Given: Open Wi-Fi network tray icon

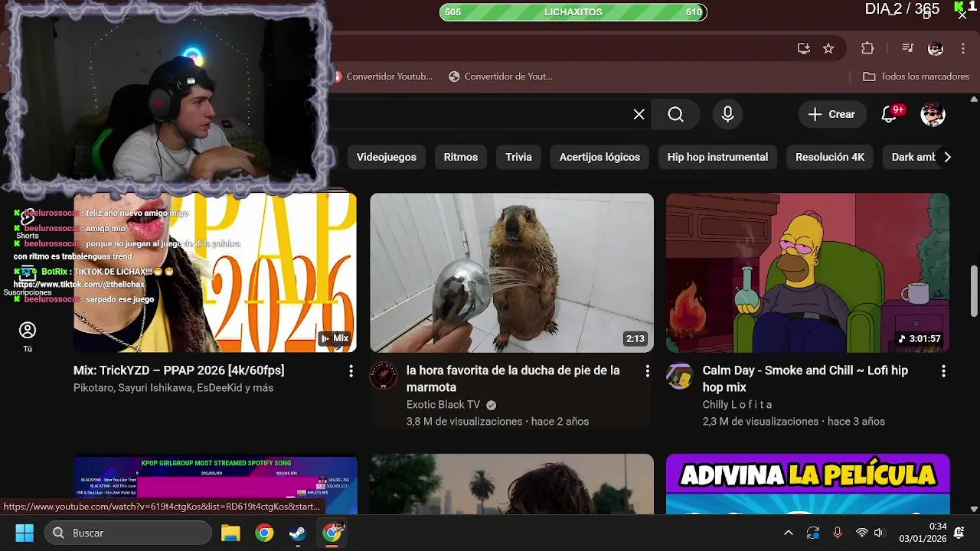Looking at the screenshot, I should (861, 533).
